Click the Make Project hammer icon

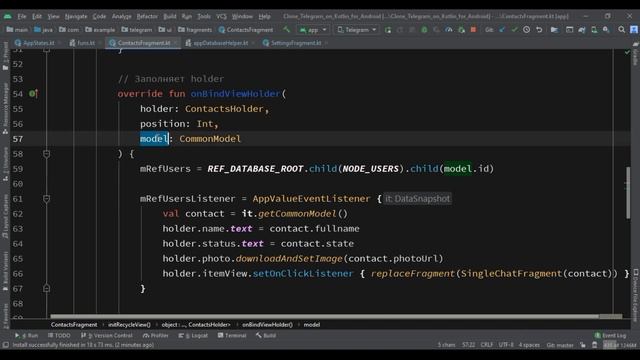(x=287, y=30)
